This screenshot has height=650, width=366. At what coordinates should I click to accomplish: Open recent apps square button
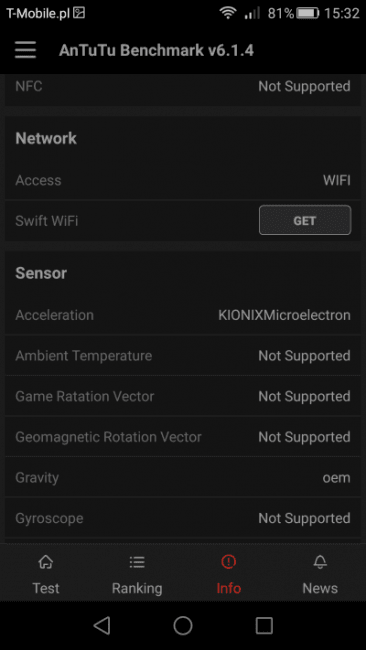point(264,625)
